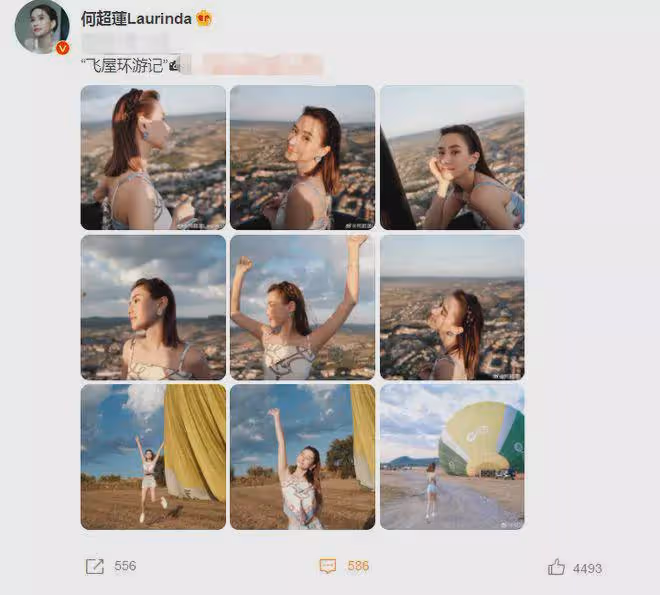Click the thumbs-up like icon
Viewport: 660px width, 595px height.
[x=556, y=567]
